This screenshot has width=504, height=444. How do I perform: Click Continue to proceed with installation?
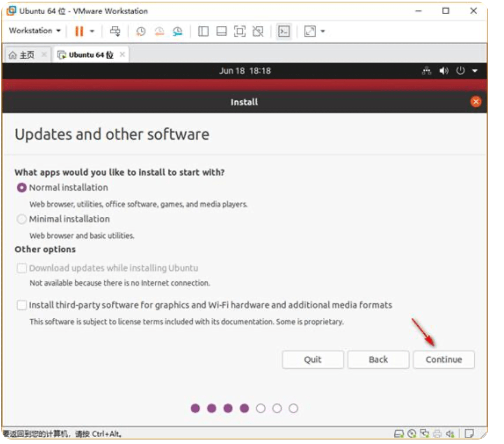(444, 360)
